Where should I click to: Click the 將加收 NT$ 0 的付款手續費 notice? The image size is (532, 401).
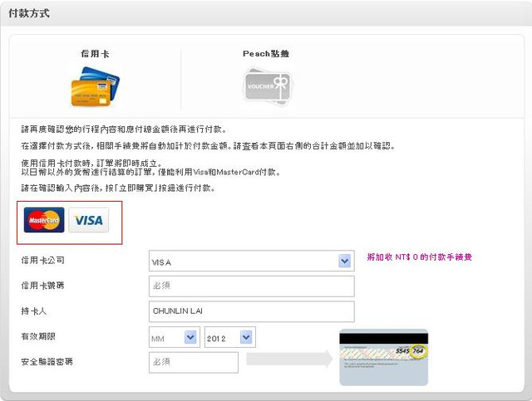point(419,257)
